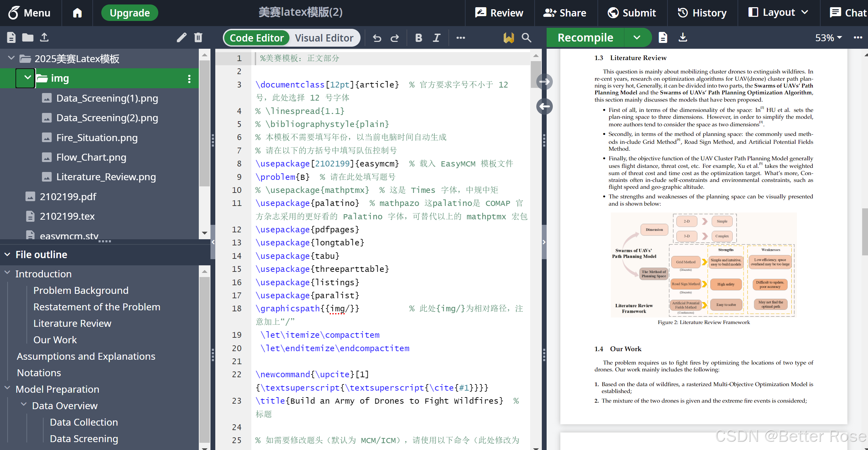868x450 pixels.
Task: Click the upload file icon
Action: (x=45, y=37)
